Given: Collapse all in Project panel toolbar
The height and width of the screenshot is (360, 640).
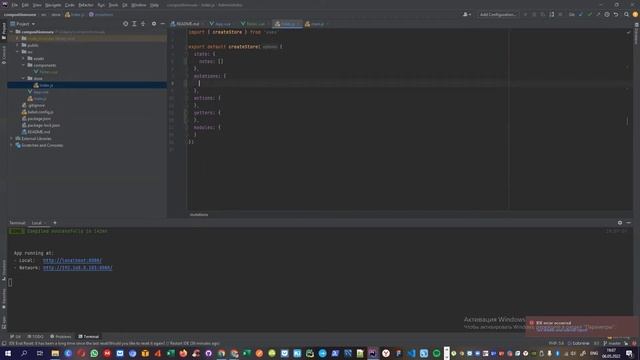Looking at the screenshot, I should 143,24.
